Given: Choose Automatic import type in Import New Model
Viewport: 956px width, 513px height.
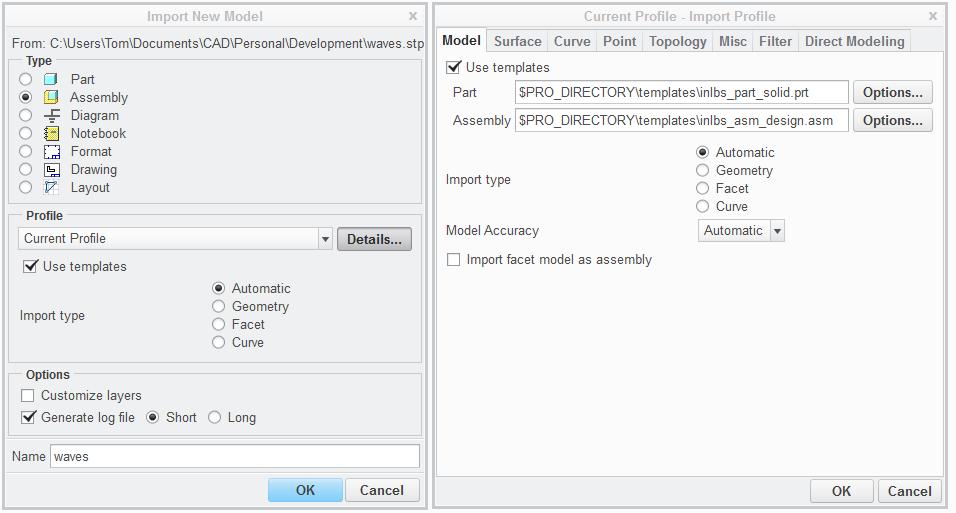Looking at the screenshot, I should (218, 289).
